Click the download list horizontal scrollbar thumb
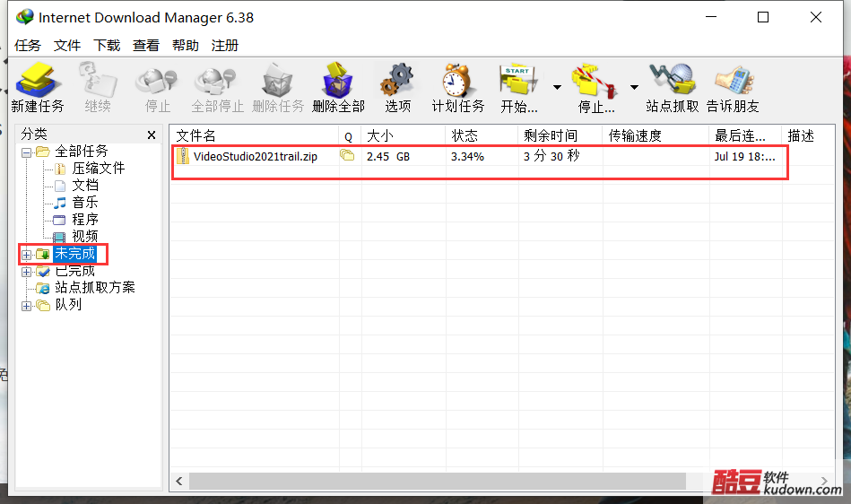The width and height of the screenshot is (851, 504). pyautogui.click(x=438, y=482)
